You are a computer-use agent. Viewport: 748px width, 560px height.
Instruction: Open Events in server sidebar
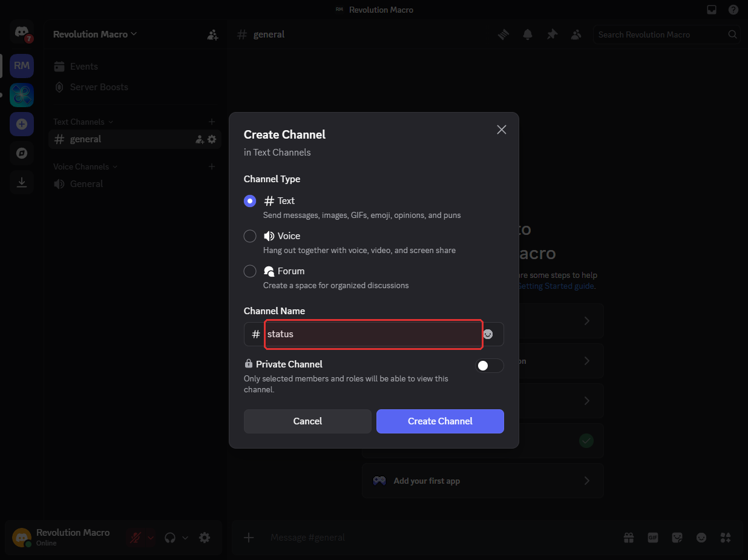point(135,67)
